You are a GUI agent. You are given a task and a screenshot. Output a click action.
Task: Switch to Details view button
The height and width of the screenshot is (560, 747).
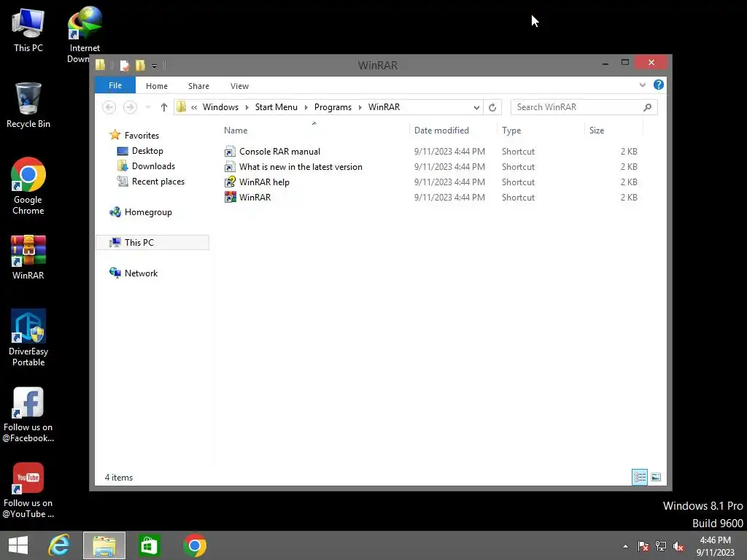point(639,477)
